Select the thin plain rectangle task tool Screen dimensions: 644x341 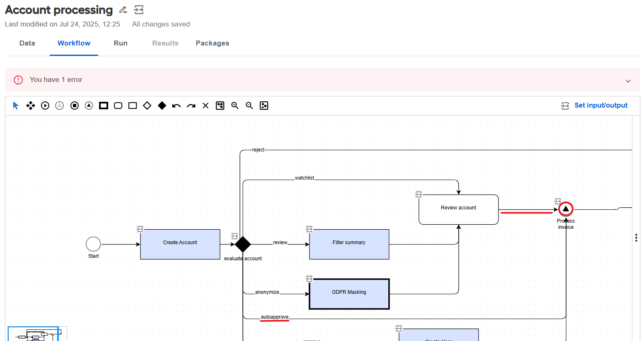point(133,106)
